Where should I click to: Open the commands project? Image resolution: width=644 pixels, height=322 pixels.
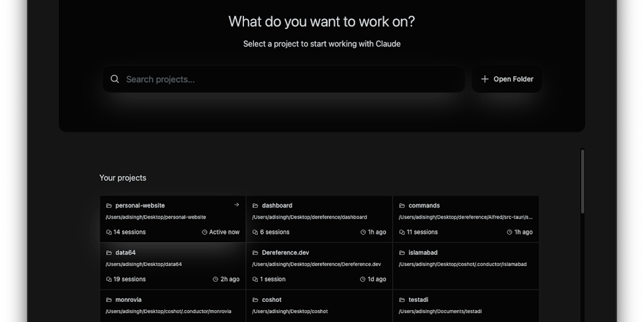click(466, 218)
